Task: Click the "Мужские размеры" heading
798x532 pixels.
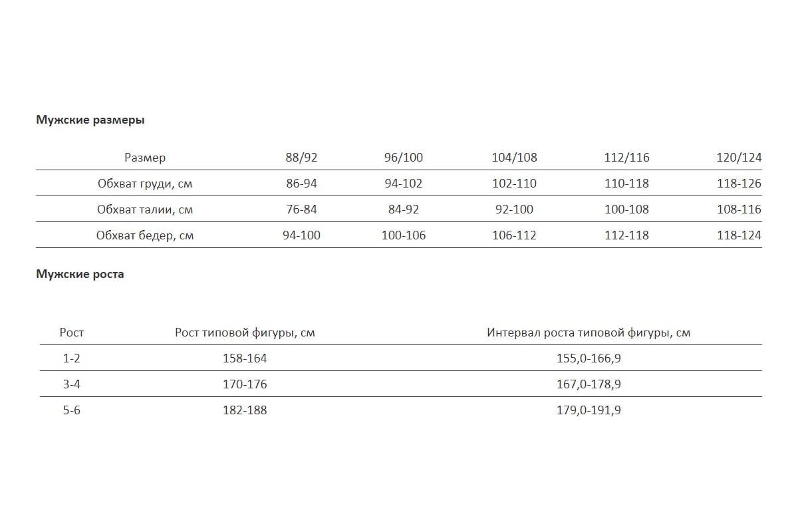Action: (90, 120)
